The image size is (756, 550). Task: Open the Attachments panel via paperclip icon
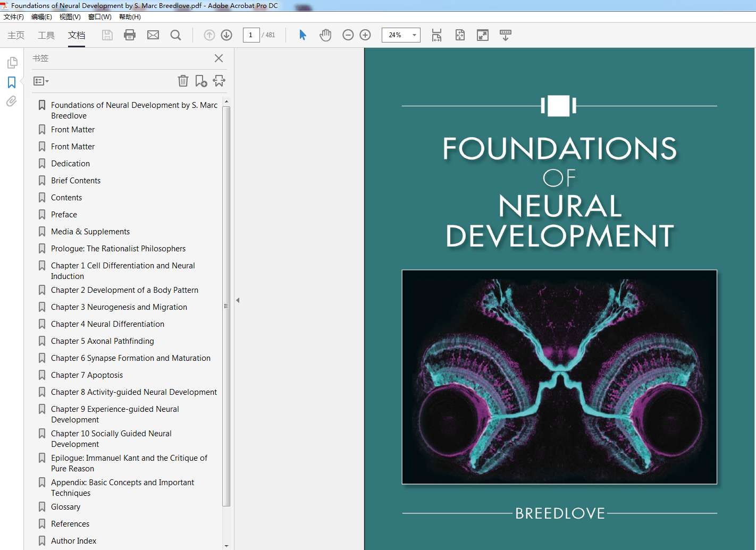11,101
